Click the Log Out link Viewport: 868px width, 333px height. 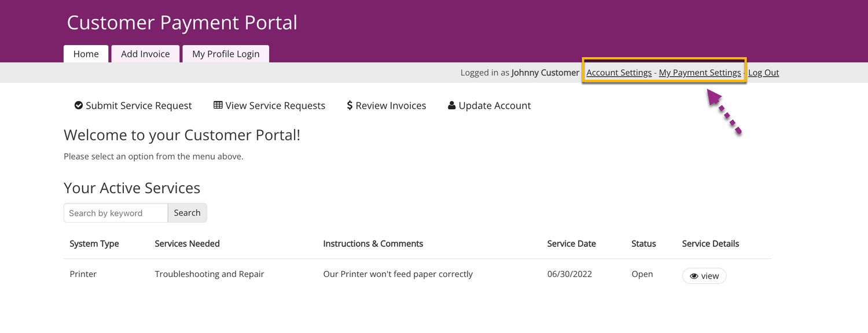(x=763, y=73)
